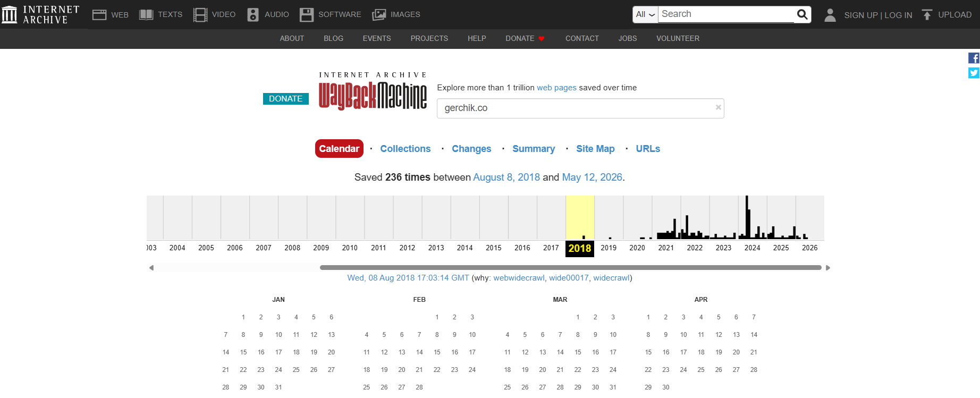980x398 pixels.
Task: Select year 2019 on timeline
Action: 609,248
